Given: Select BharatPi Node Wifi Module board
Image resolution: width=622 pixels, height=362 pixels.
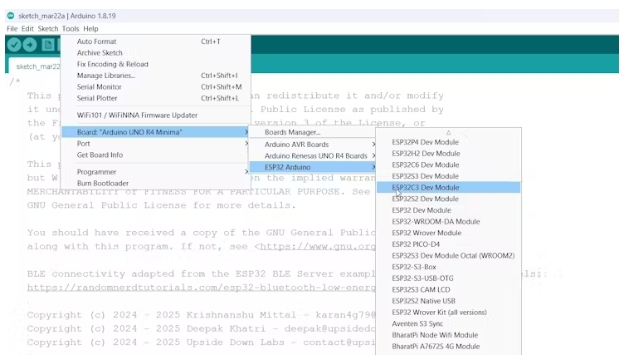Looking at the screenshot, I should click(x=448, y=335).
